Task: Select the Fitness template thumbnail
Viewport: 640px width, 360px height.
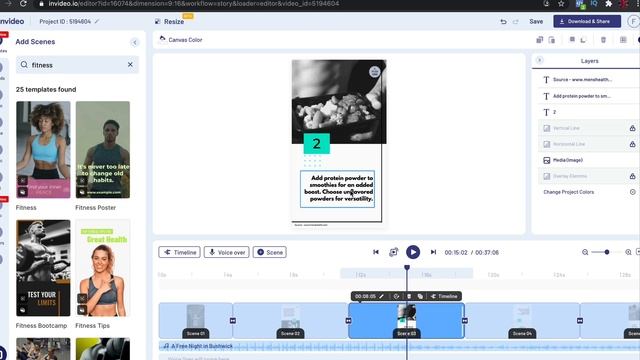Action: (43, 150)
